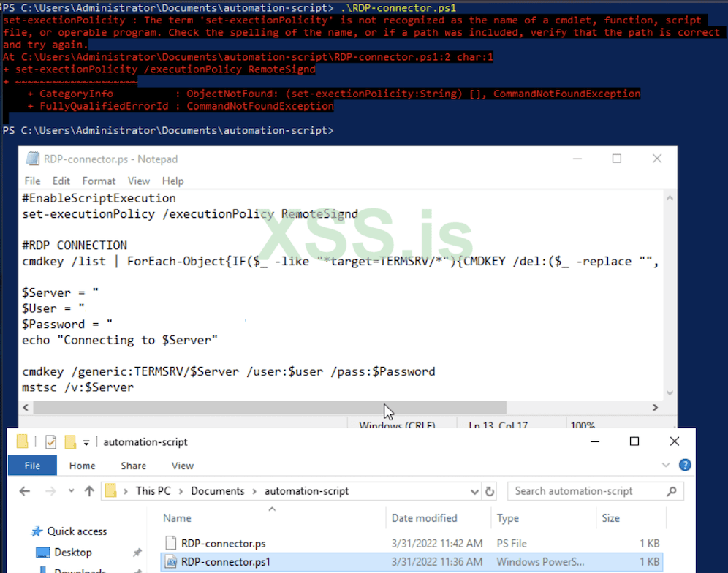This screenshot has height=573, width=728.
Task: Click RDP-connector.ps1 PowerShell file icon
Action: pyautogui.click(x=171, y=562)
